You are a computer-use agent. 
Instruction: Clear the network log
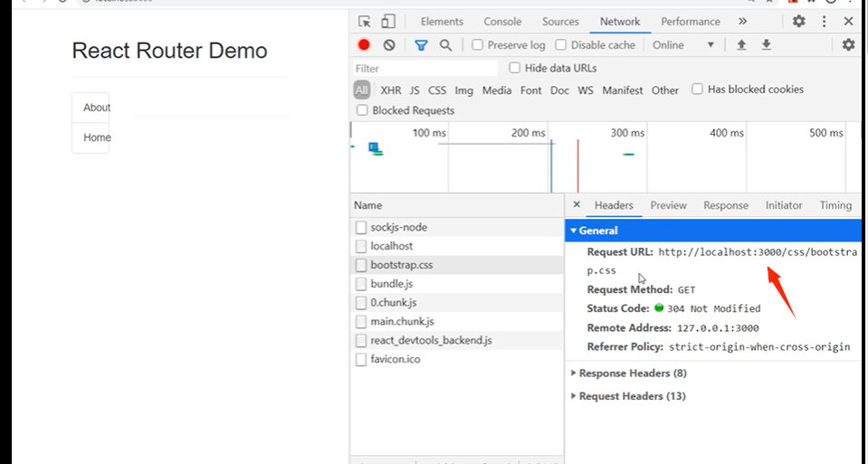(x=389, y=45)
